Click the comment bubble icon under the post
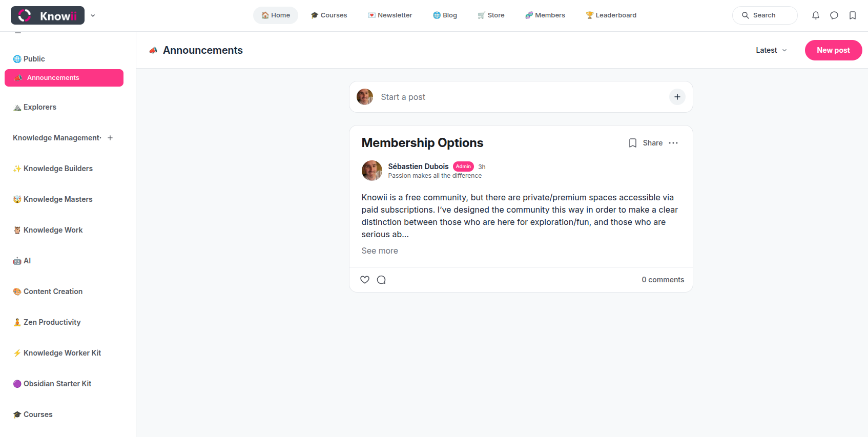Screen dimensions: 868x437 click(381, 280)
